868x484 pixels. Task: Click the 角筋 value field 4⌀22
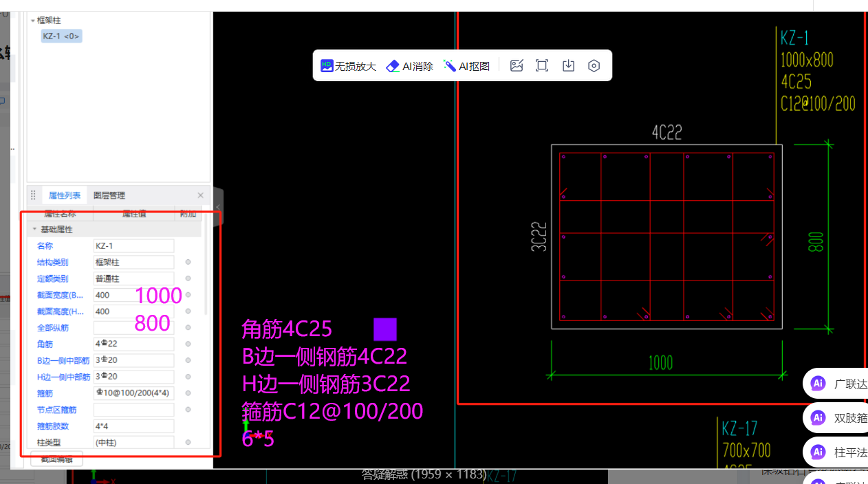(x=133, y=344)
